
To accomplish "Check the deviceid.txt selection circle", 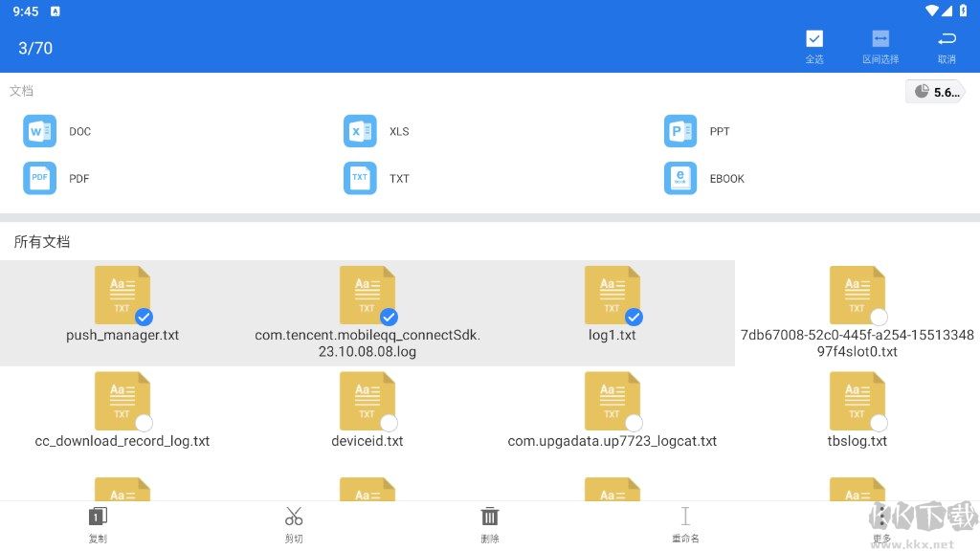I will [x=389, y=423].
